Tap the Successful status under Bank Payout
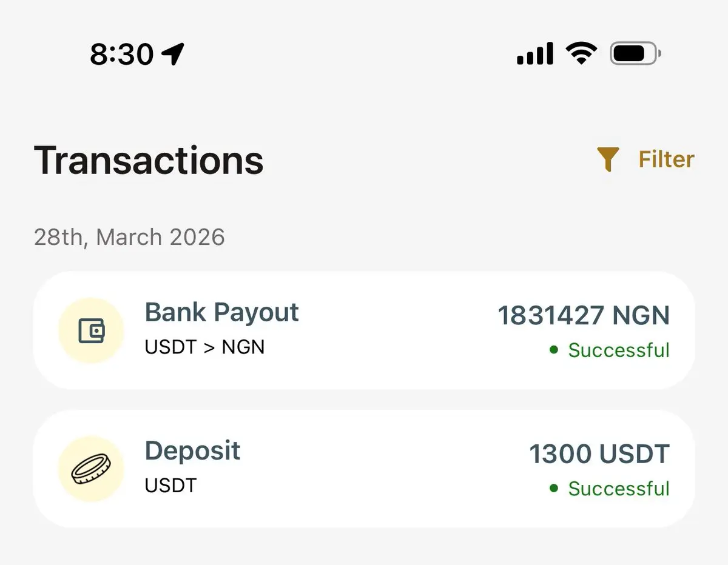 pos(618,350)
